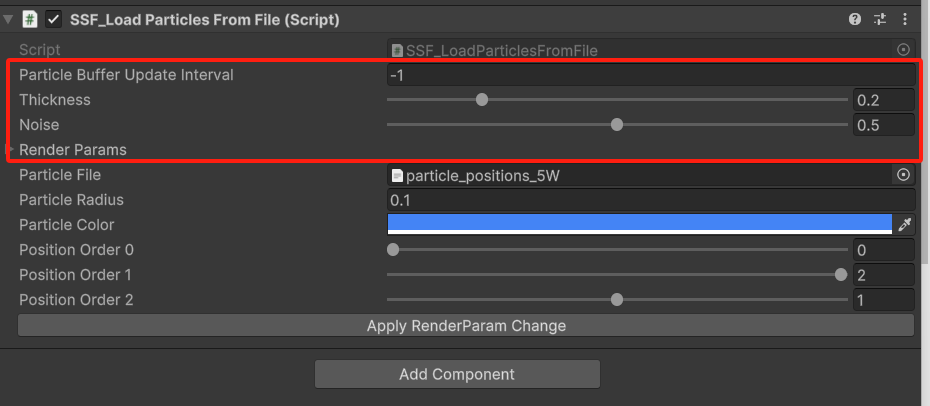
Task: Click the Position Order 2 value field
Action: (883, 300)
